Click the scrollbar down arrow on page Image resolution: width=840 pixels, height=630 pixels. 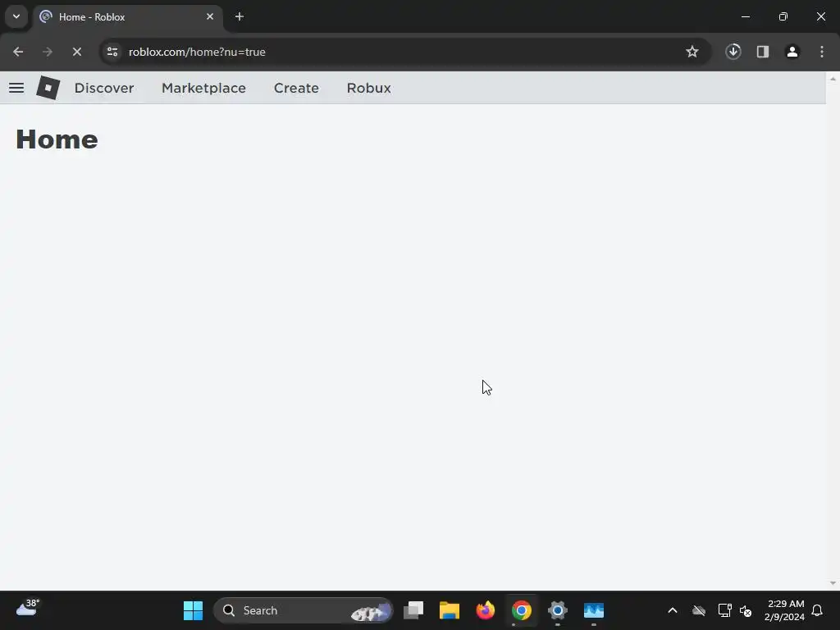point(833,583)
